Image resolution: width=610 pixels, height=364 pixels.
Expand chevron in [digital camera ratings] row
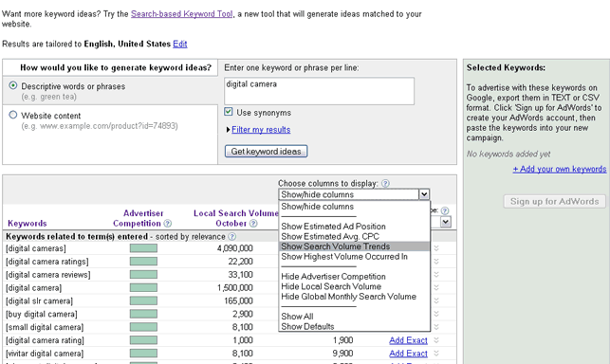[x=436, y=262]
